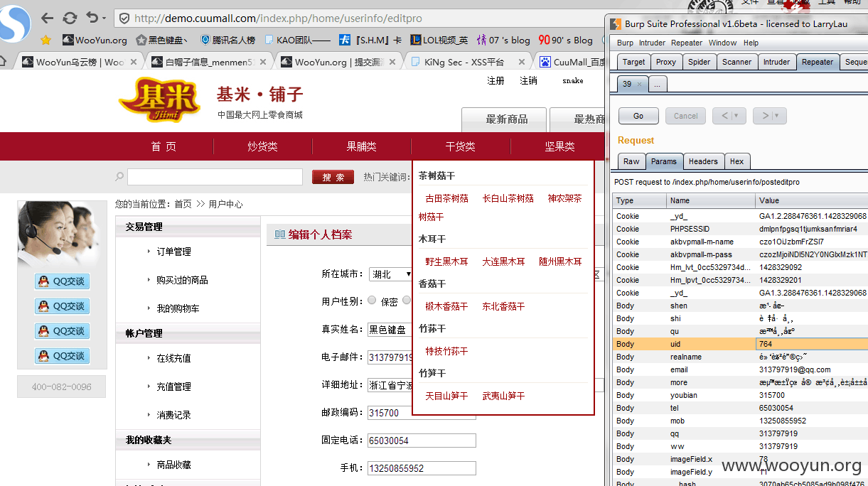The image size is (868, 486).
Task: Click the 古田茶树菇 product link
Action: point(447,199)
